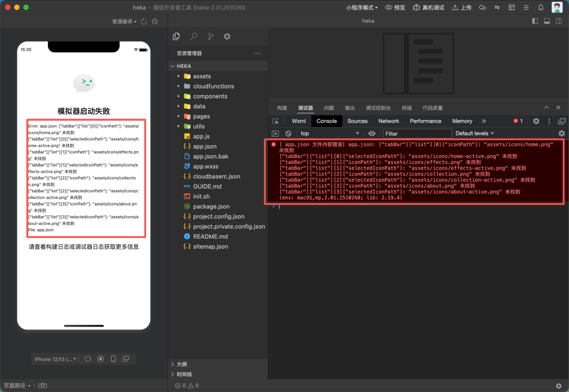The height and width of the screenshot is (392, 569).
Task: Switch to the Network tab
Action: tap(388, 121)
